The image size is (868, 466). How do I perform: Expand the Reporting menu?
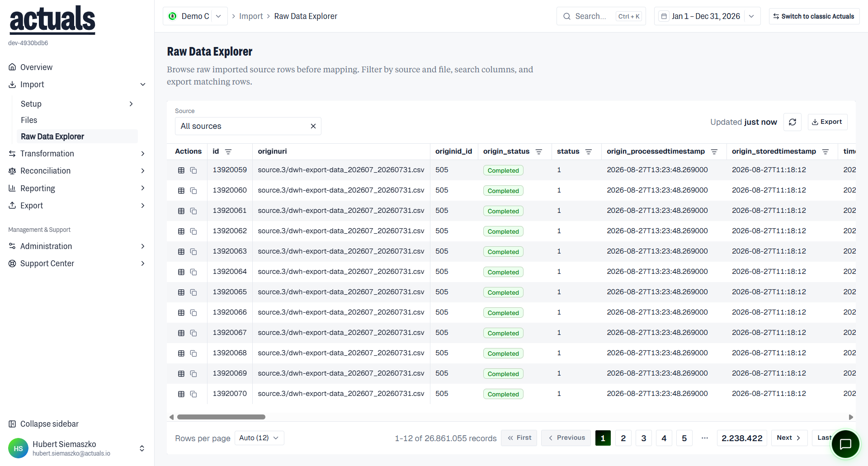point(77,188)
